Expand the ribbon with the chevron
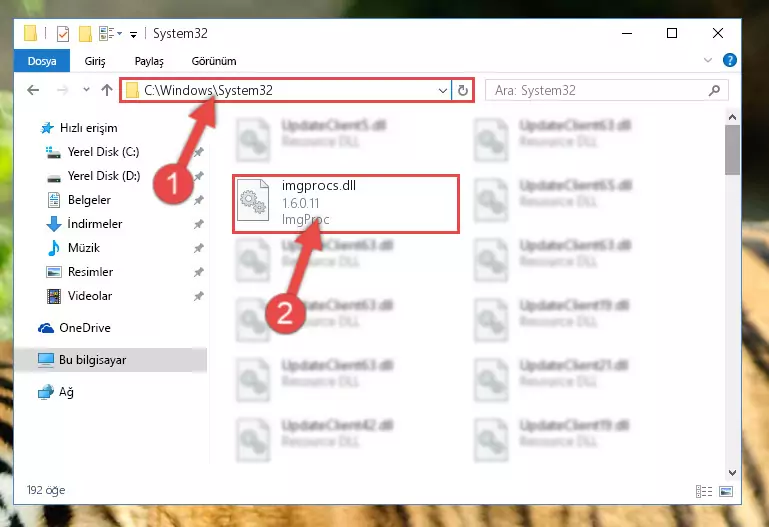Image resolution: width=769 pixels, height=527 pixels. tap(708, 60)
